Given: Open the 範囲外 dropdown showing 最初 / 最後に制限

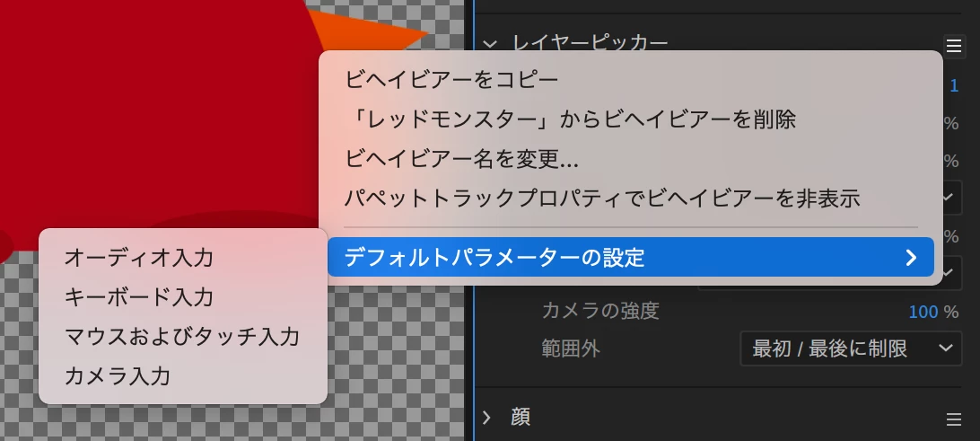Looking at the screenshot, I should (851, 349).
